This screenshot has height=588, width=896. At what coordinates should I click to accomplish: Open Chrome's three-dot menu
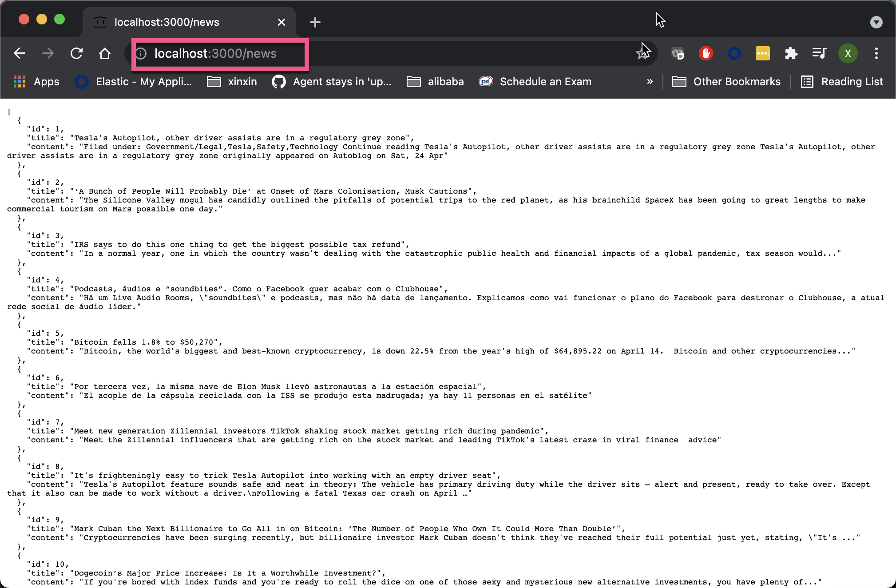pos(876,53)
